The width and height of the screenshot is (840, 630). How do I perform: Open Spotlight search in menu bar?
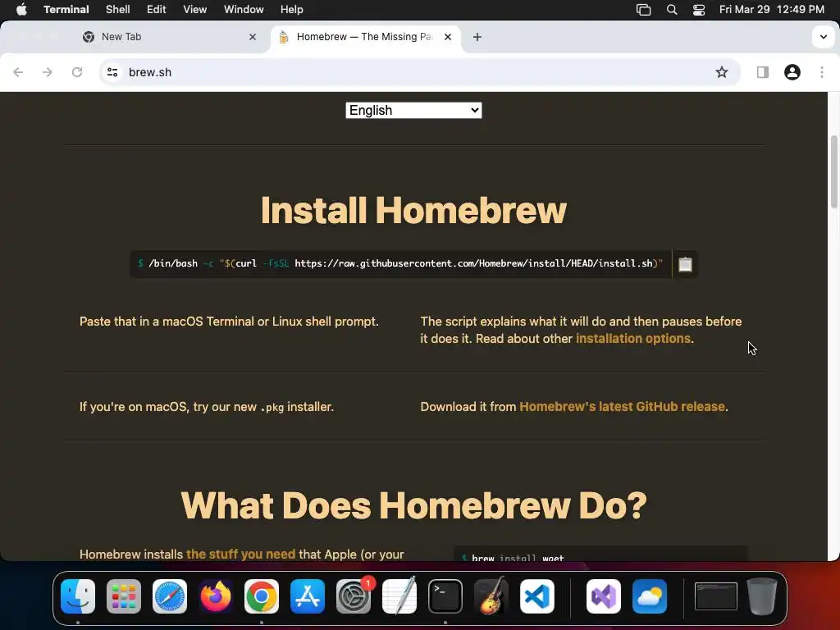(672, 10)
